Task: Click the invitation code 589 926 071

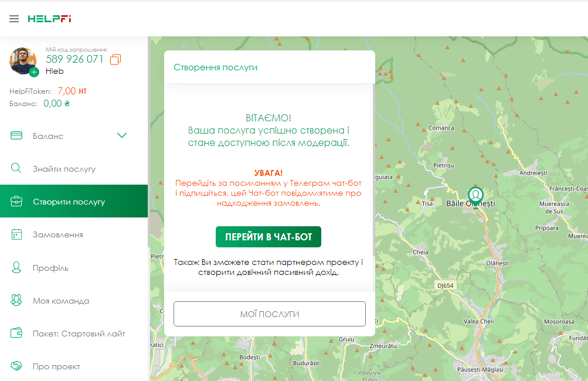Action: coord(74,59)
